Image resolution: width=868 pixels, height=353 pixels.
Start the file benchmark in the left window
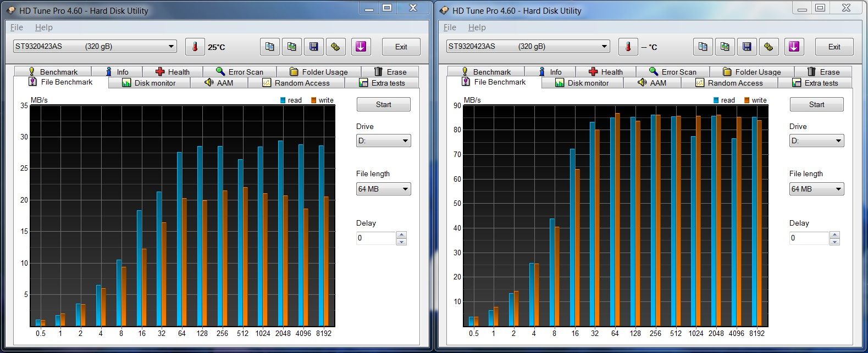click(384, 104)
